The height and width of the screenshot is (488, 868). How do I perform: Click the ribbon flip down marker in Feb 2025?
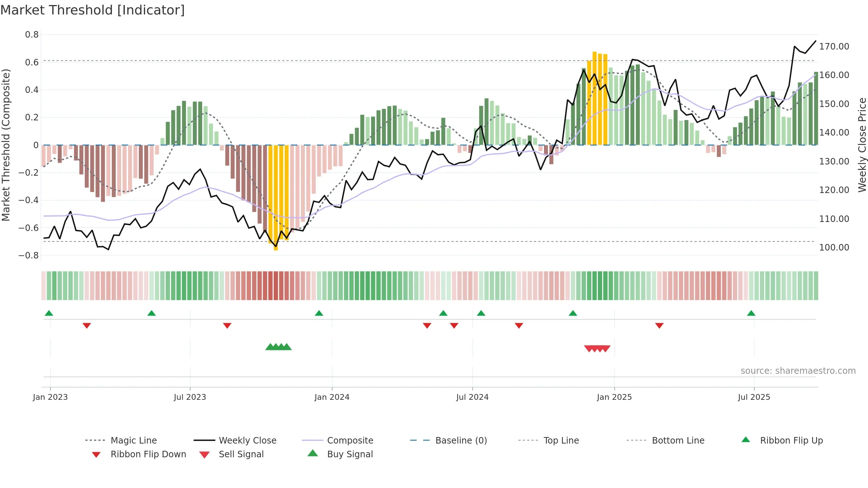tap(659, 326)
